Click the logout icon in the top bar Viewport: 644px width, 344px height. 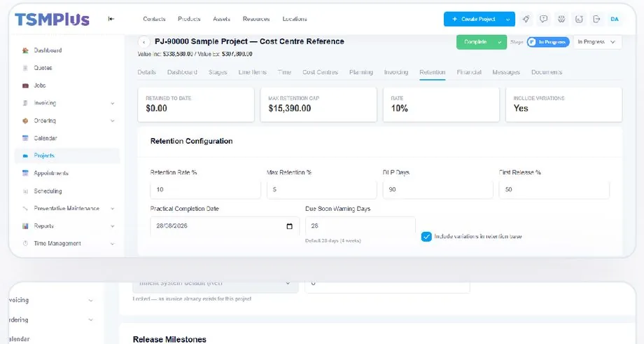point(597,19)
